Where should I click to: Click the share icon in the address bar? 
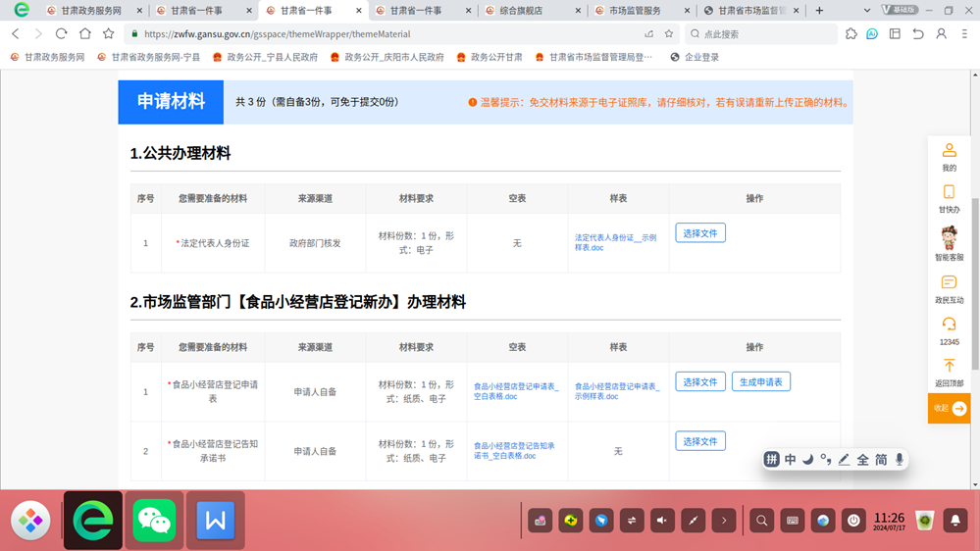click(x=648, y=33)
